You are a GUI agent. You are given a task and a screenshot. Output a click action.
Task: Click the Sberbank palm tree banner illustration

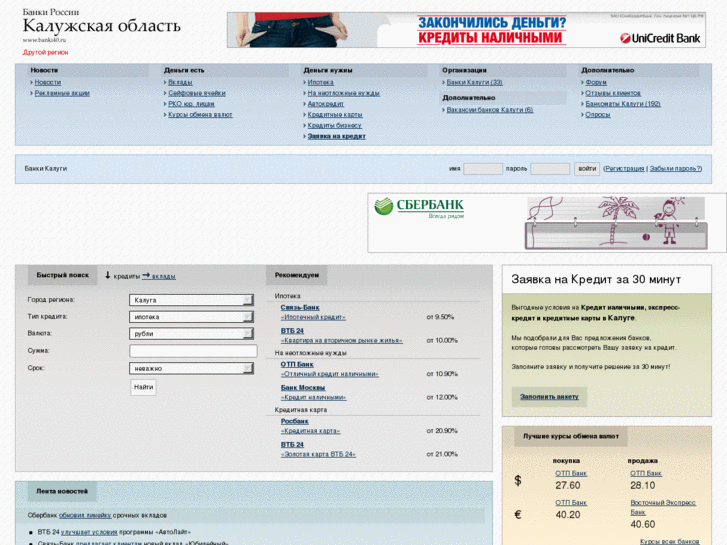616,223
